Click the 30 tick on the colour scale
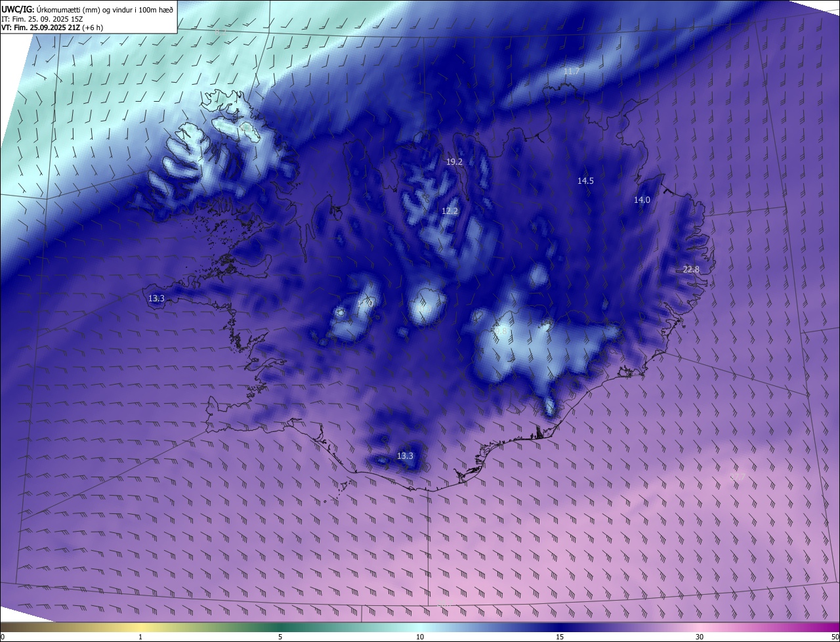 pos(700,637)
